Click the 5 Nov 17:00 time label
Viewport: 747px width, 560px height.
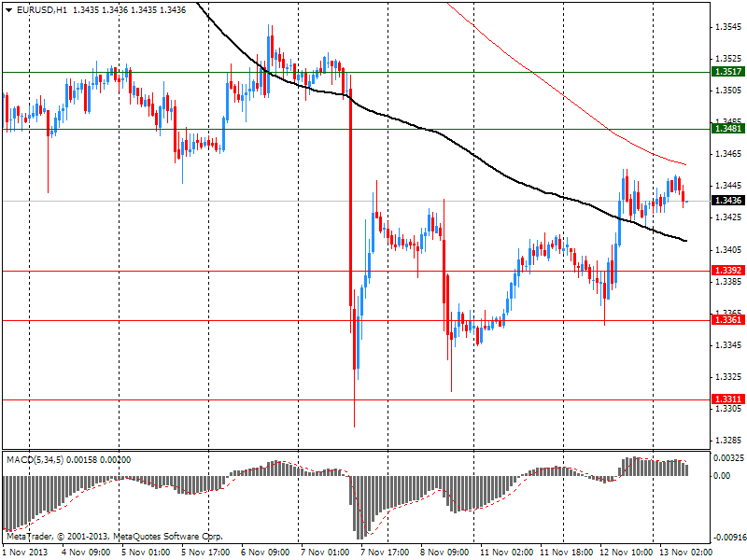(x=205, y=553)
